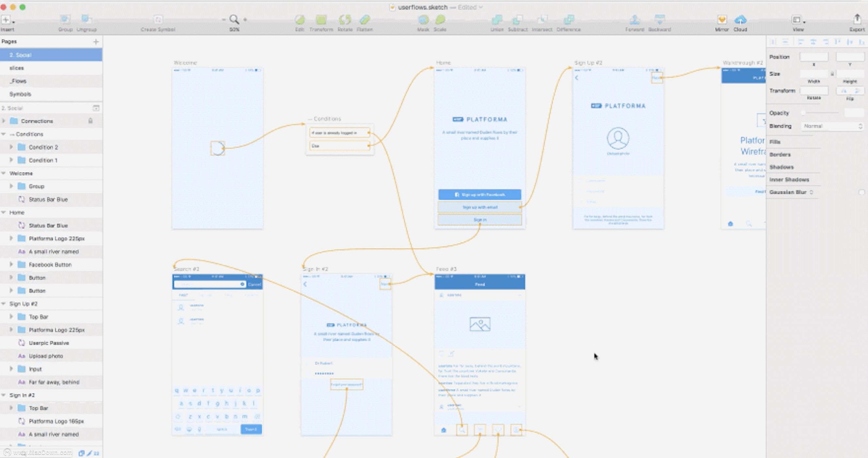Image resolution: width=868 pixels, height=458 pixels.
Task: Click the Export icon in toolbar
Action: click(857, 20)
